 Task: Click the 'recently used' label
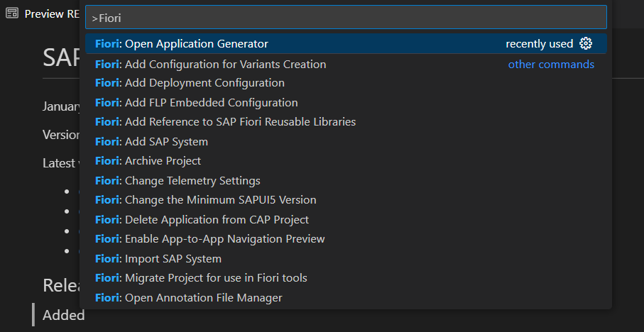point(539,44)
